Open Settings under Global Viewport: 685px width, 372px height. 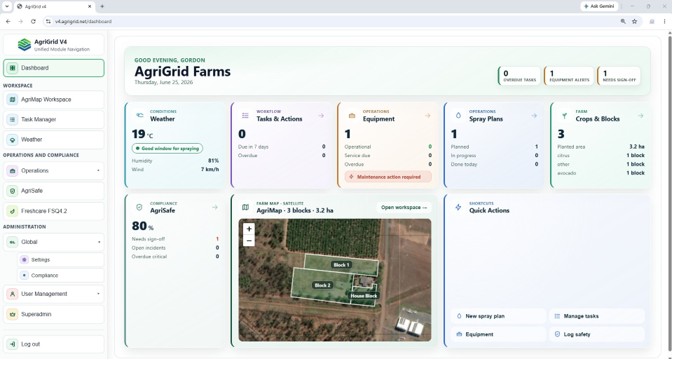point(61,260)
